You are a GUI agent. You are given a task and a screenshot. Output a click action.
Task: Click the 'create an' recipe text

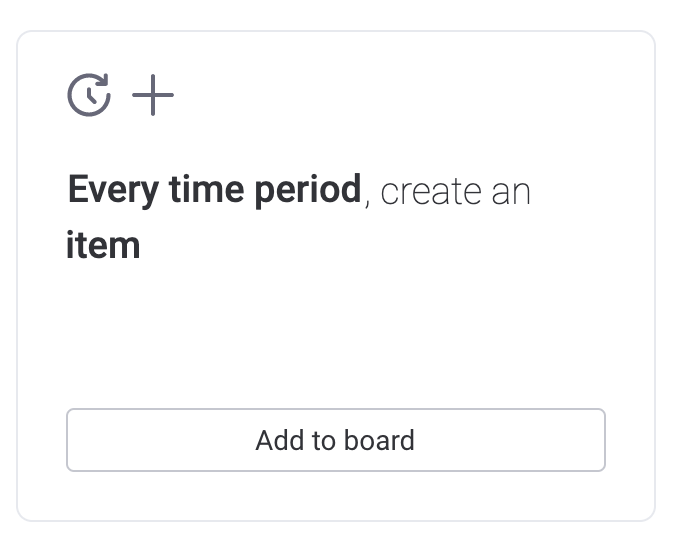(x=455, y=191)
